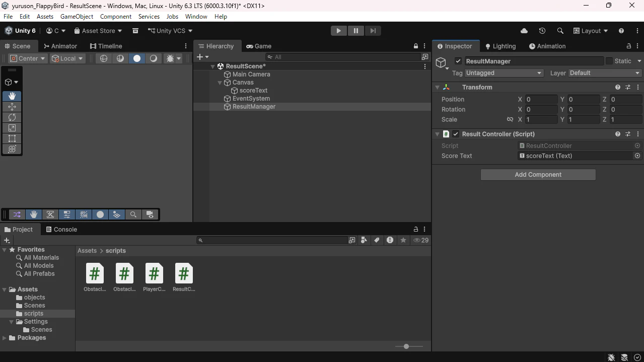Toggle the Hierarchy lock icon
The image size is (644, 362).
point(416,46)
